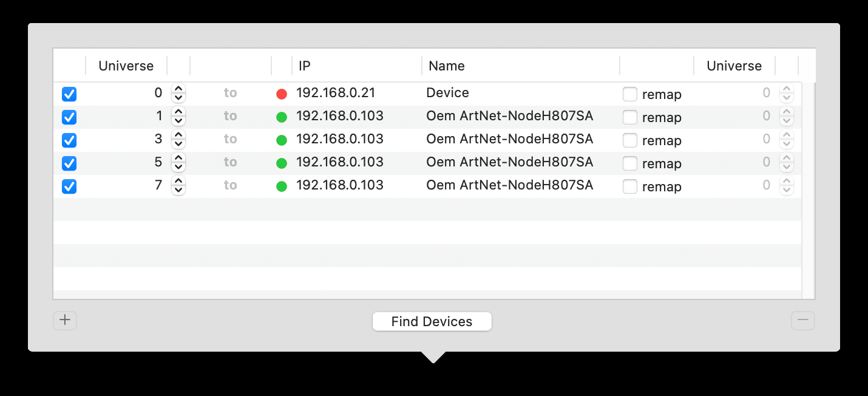
Task: Uncheck the enabled checkbox for universe 0
Action: [x=69, y=94]
